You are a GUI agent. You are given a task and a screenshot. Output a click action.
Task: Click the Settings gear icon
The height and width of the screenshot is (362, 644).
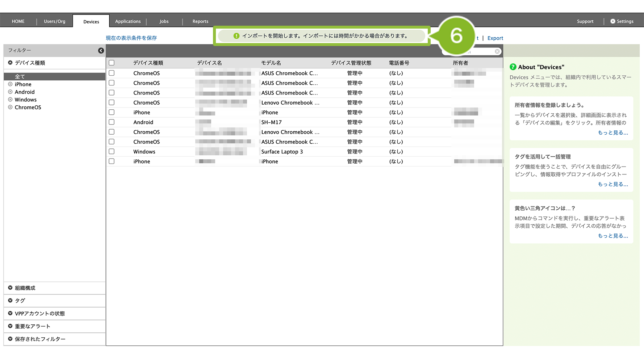(x=612, y=21)
